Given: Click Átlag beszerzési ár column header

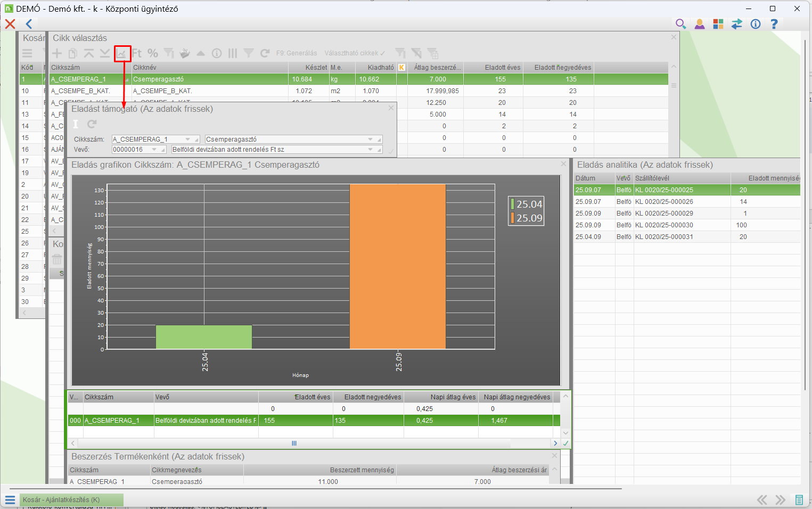Looking at the screenshot, I should [473, 470].
